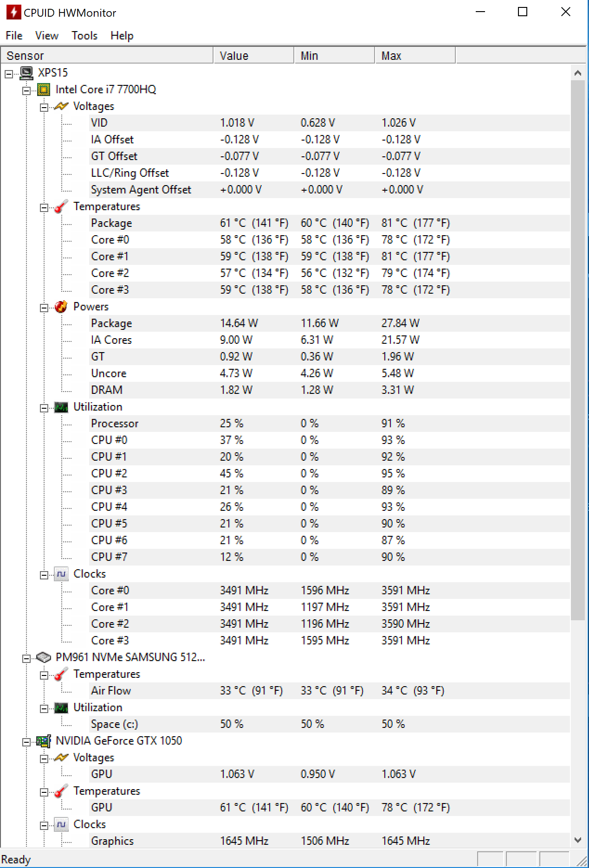Click the Intel Core i7 7700HQ chip icon
Viewport: 589px width, 868px height.
(44, 90)
